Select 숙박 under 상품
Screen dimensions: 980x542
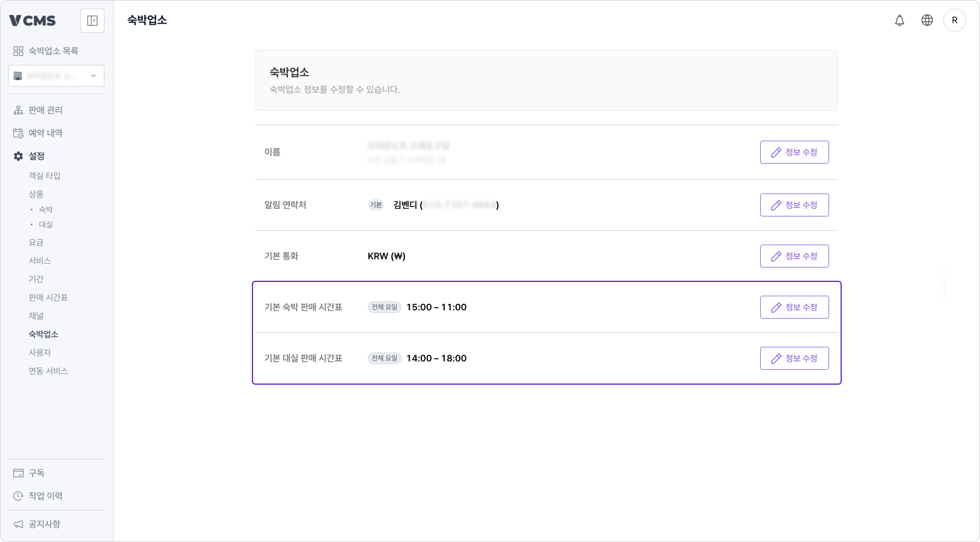(x=46, y=209)
